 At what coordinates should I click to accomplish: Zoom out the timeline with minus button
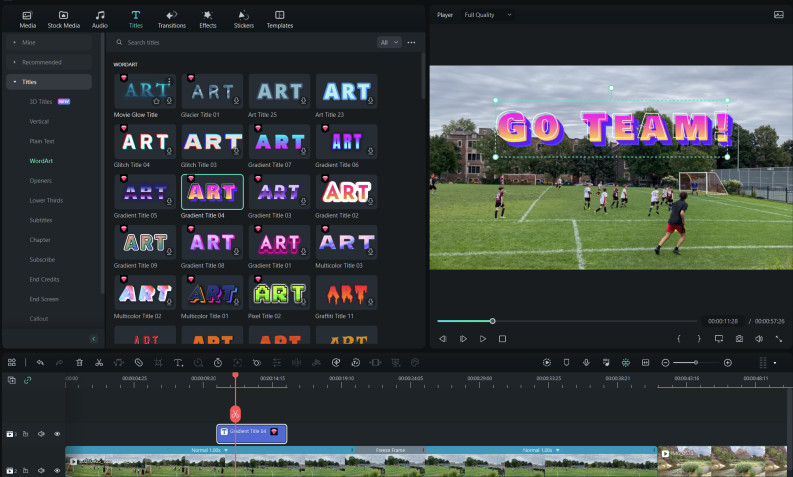point(666,363)
